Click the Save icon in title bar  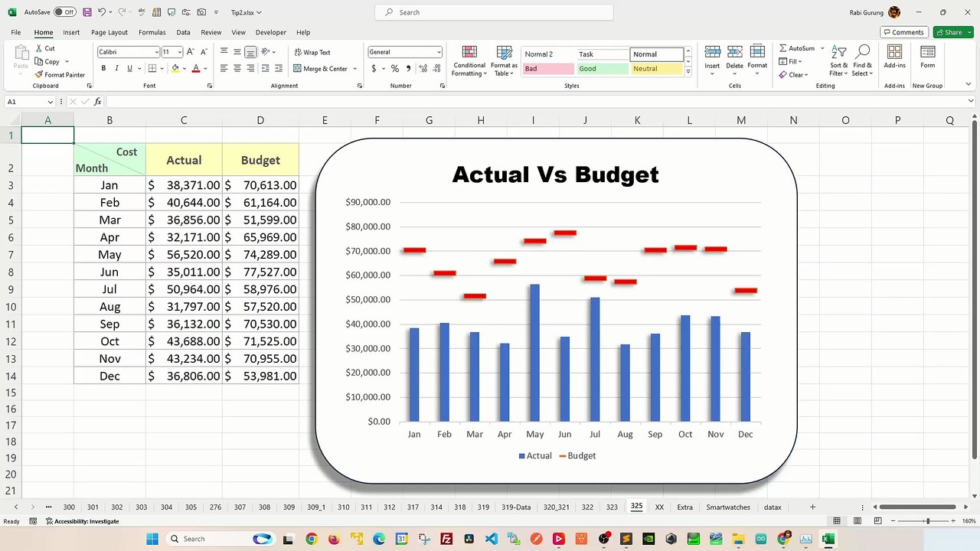[x=87, y=12]
